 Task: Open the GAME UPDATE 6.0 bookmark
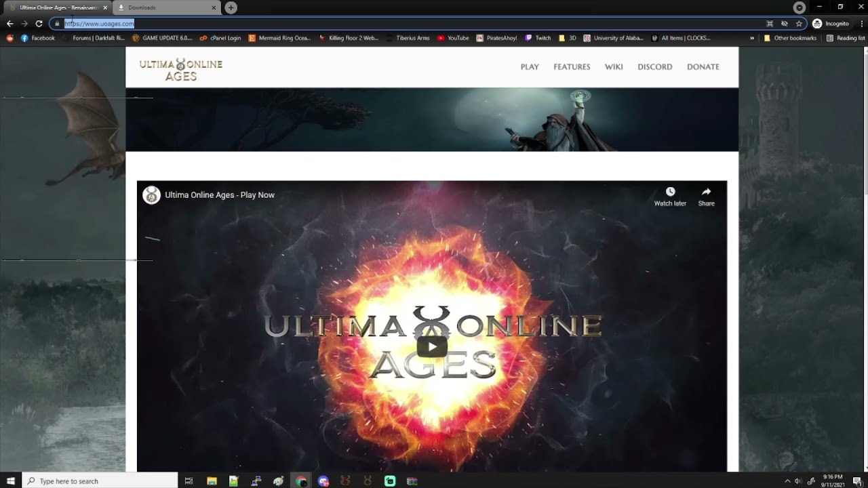pyautogui.click(x=163, y=38)
